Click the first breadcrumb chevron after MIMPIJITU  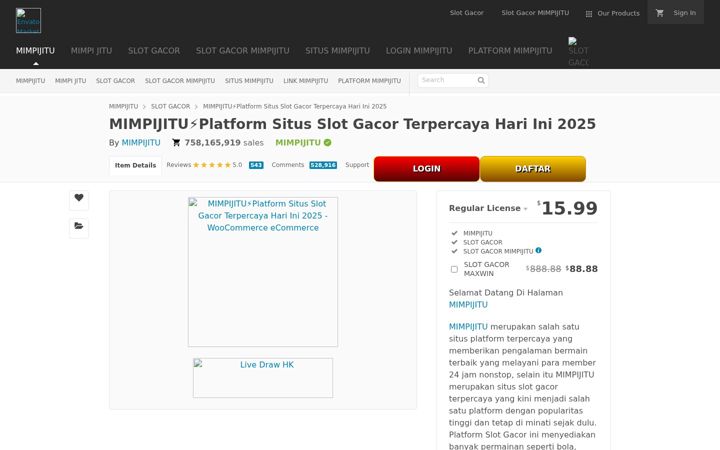(144, 107)
